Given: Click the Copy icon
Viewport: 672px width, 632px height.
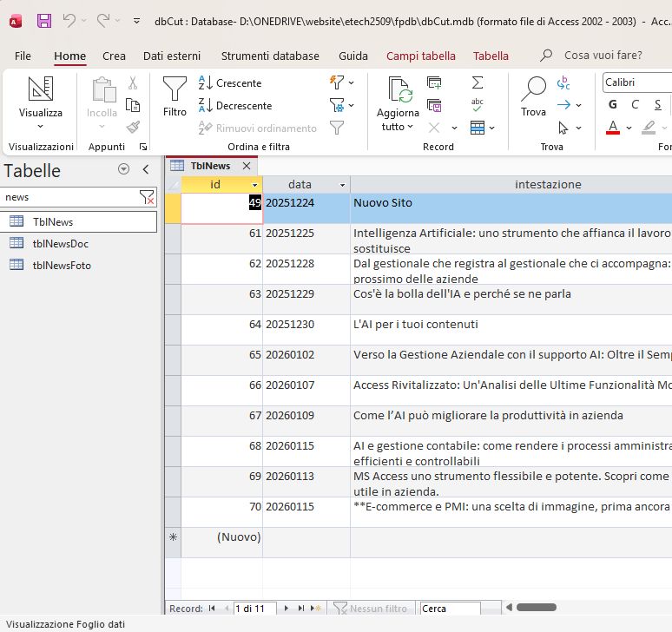Looking at the screenshot, I should click(x=133, y=105).
